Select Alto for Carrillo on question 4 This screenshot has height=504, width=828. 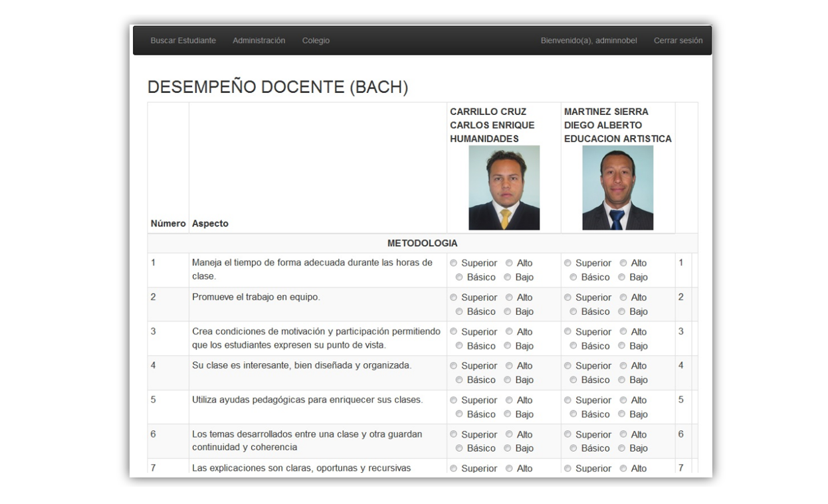click(509, 367)
